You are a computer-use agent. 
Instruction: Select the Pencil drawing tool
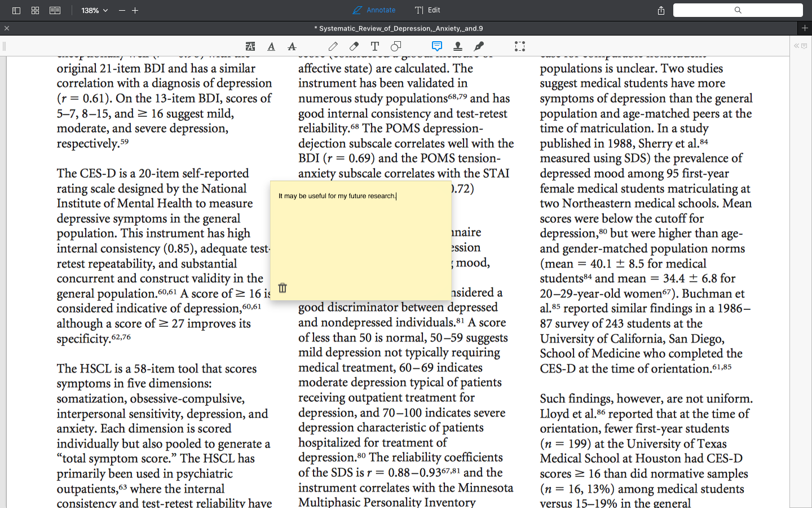[333, 46]
